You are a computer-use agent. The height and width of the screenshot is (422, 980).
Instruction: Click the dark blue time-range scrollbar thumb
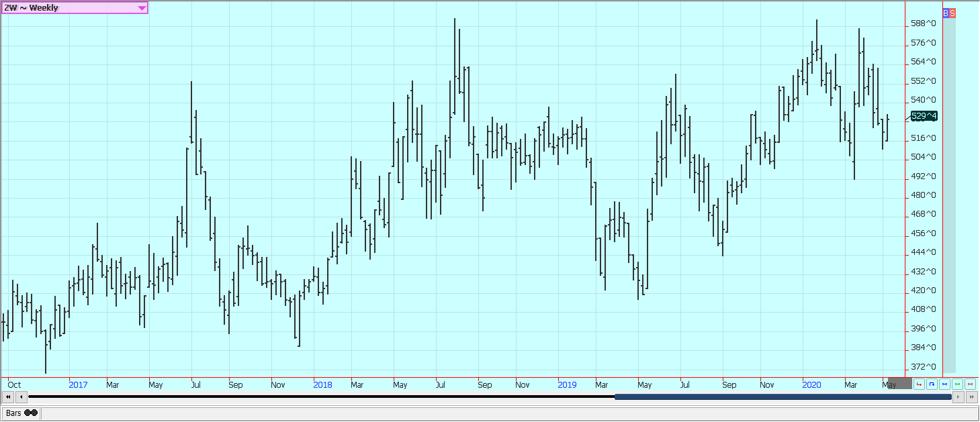point(783,397)
